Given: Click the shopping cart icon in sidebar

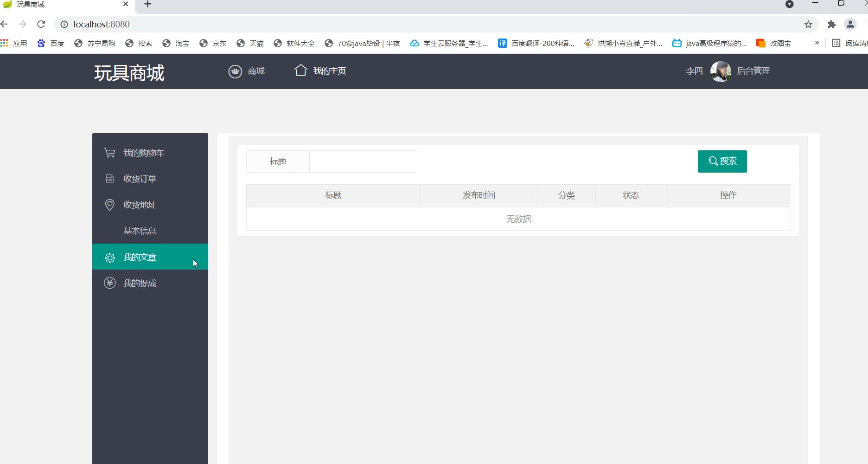Looking at the screenshot, I should click(110, 153).
